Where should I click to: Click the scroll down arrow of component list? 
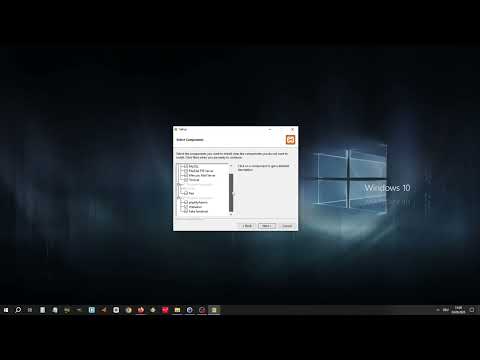(x=231, y=214)
